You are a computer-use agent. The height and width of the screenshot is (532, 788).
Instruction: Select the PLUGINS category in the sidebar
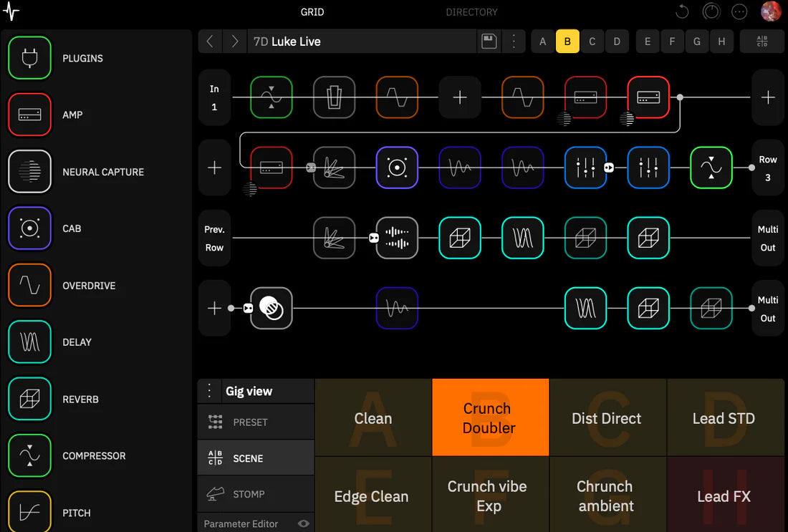(x=29, y=58)
